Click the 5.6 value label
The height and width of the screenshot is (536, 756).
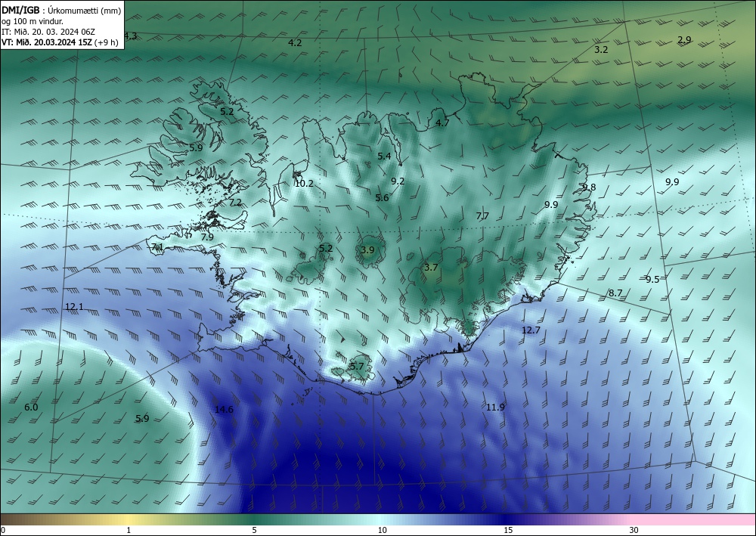[x=382, y=197]
